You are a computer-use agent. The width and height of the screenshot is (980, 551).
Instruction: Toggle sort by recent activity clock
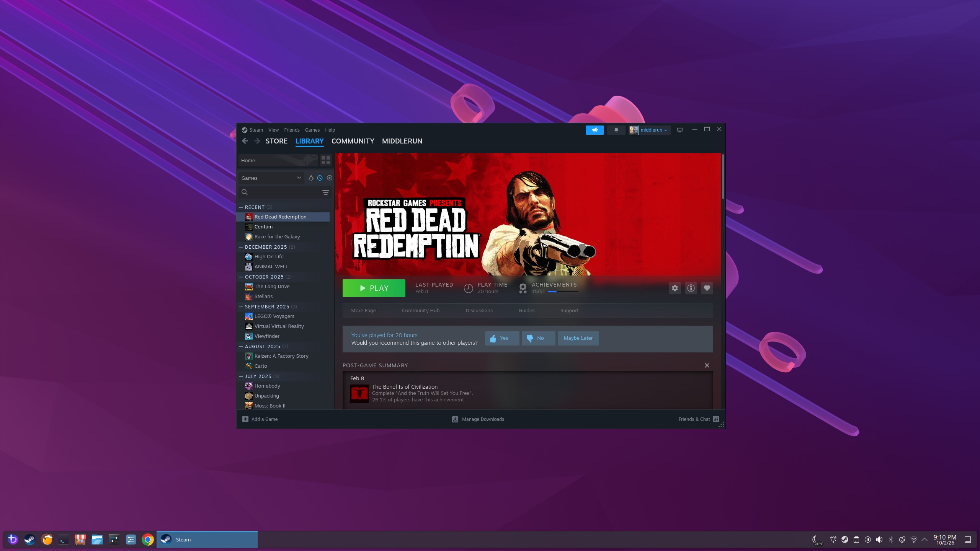320,178
